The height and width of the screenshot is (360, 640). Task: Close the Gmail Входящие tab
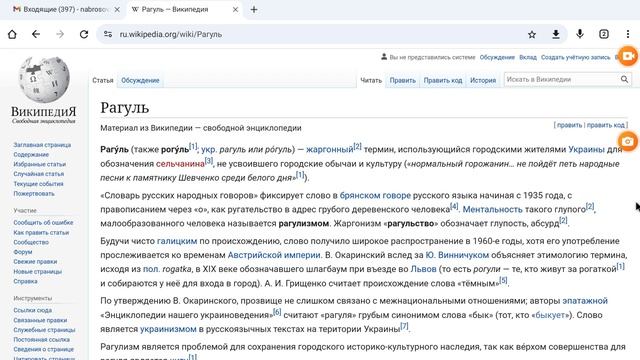(117, 9)
